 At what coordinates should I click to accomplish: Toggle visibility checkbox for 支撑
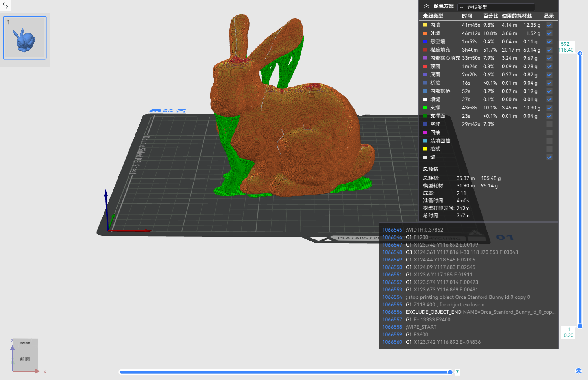coord(549,108)
